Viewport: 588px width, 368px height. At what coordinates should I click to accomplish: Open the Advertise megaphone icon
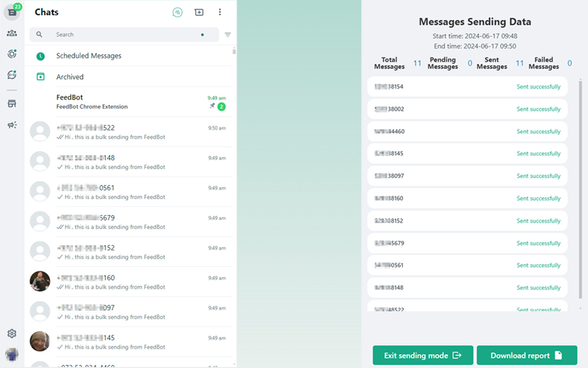click(12, 125)
